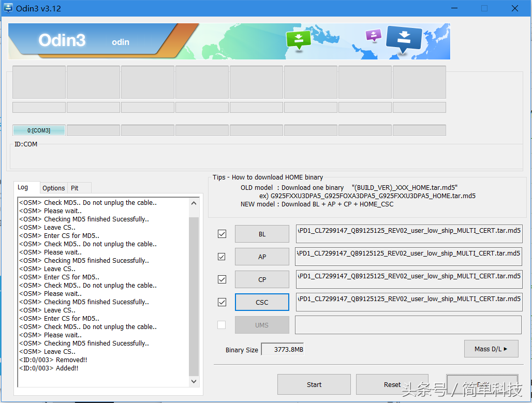532x403 pixels.
Task: Switch to the Options tab
Action: (x=54, y=188)
